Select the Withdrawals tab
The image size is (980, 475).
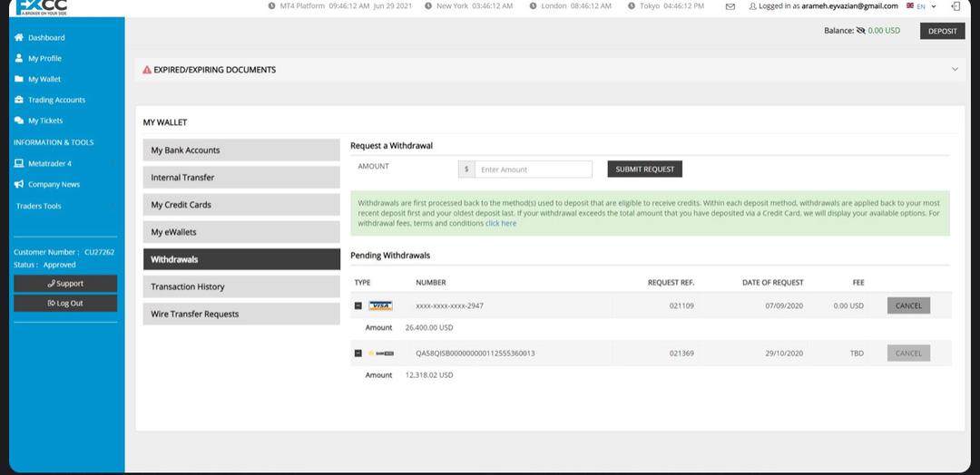click(241, 259)
